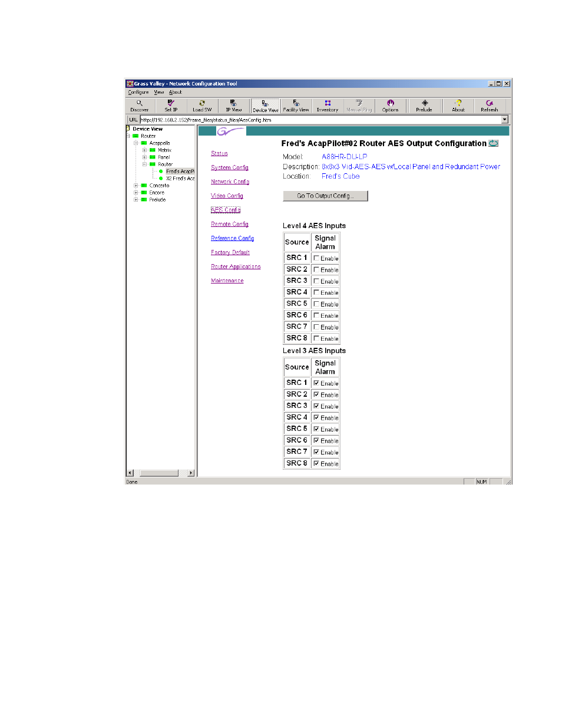Click the green Panel device icon
The image size is (562, 728).
coord(153,157)
